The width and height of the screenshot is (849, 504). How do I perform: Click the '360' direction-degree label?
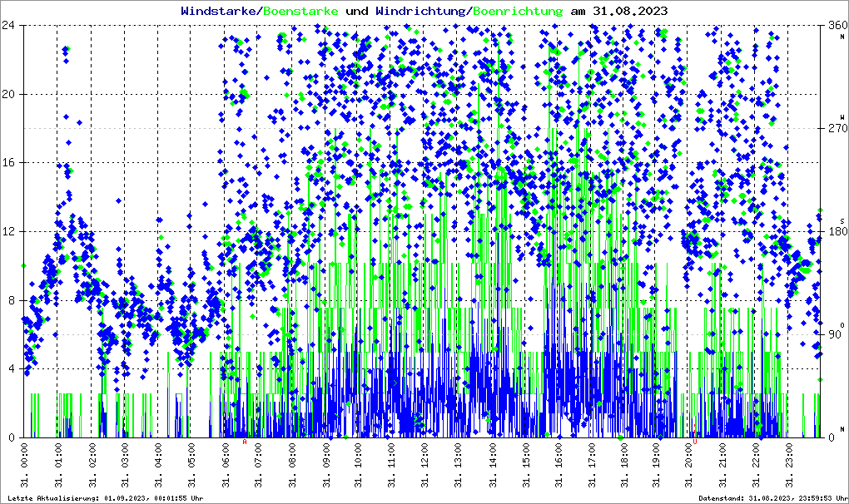pyautogui.click(x=837, y=25)
